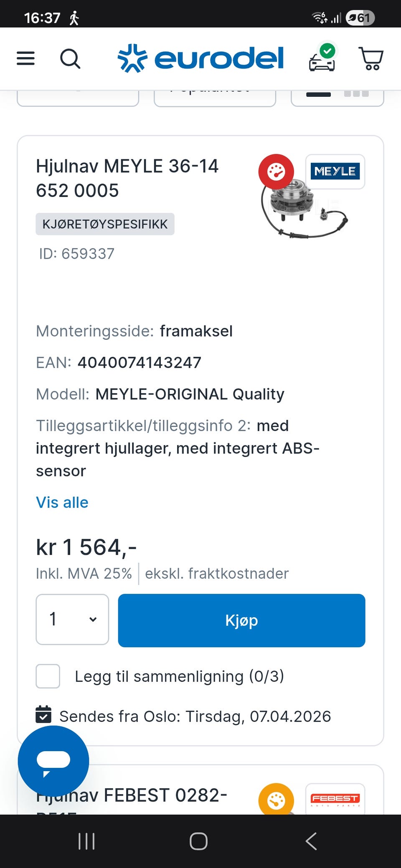Image resolution: width=401 pixels, height=868 pixels.
Task: Tap the FEBEST brand logo
Action: pos(335,798)
